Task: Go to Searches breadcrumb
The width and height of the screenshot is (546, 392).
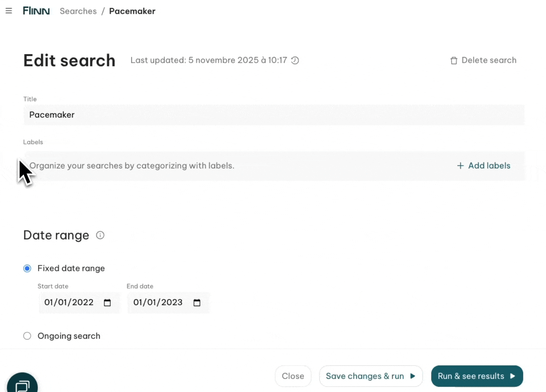Action: (x=78, y=11)
